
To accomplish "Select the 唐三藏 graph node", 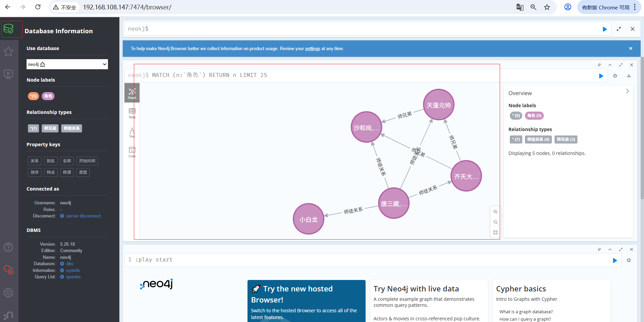I will pos(394,203).
